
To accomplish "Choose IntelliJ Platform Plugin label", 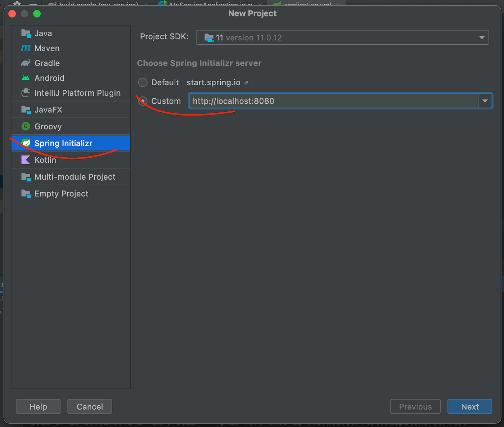I will (77, 93).
